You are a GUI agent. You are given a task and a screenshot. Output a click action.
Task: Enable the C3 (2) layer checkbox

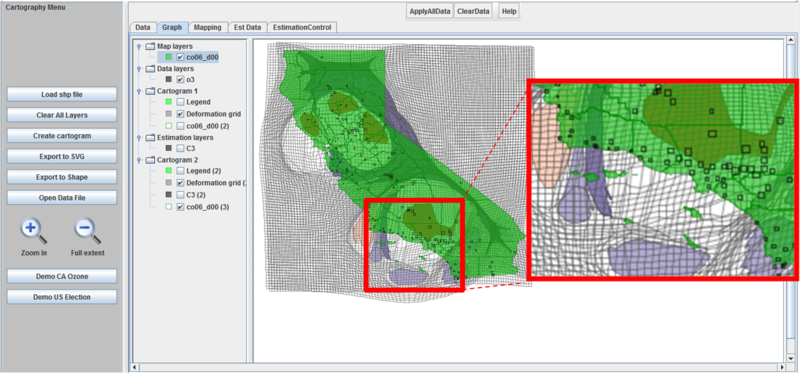coord(180,195)
